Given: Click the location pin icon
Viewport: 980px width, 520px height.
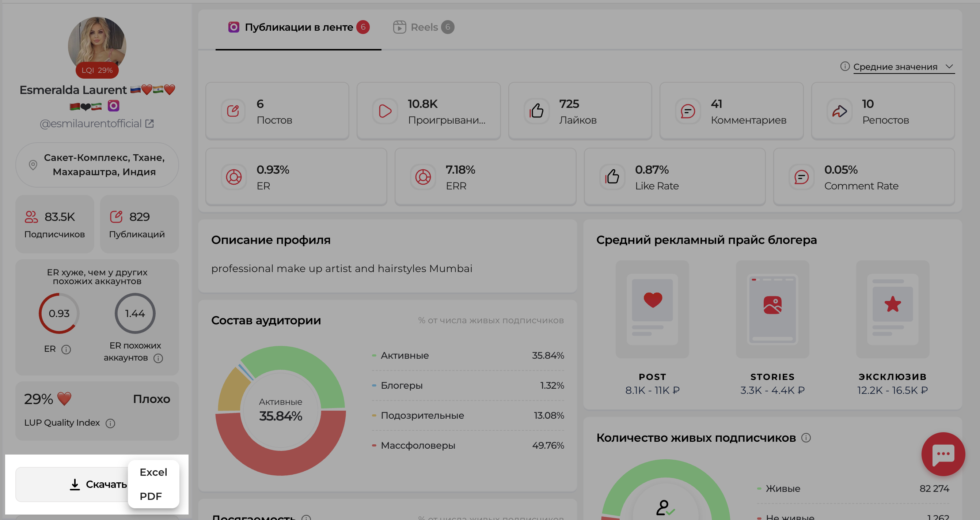Looking at the screenshot, I should click(x=33, y=165).
